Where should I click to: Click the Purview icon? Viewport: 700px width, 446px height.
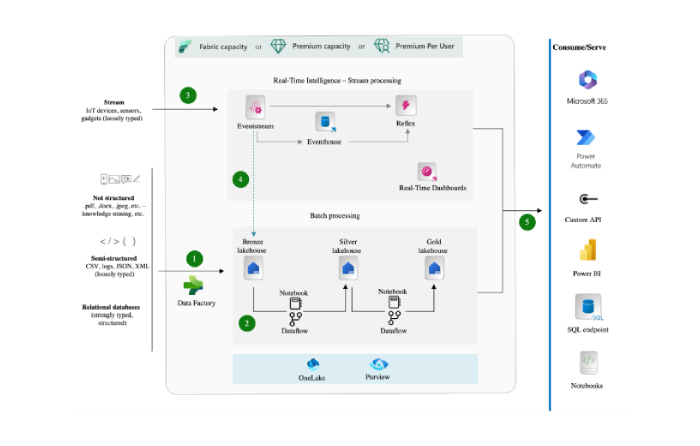(378, 364)
